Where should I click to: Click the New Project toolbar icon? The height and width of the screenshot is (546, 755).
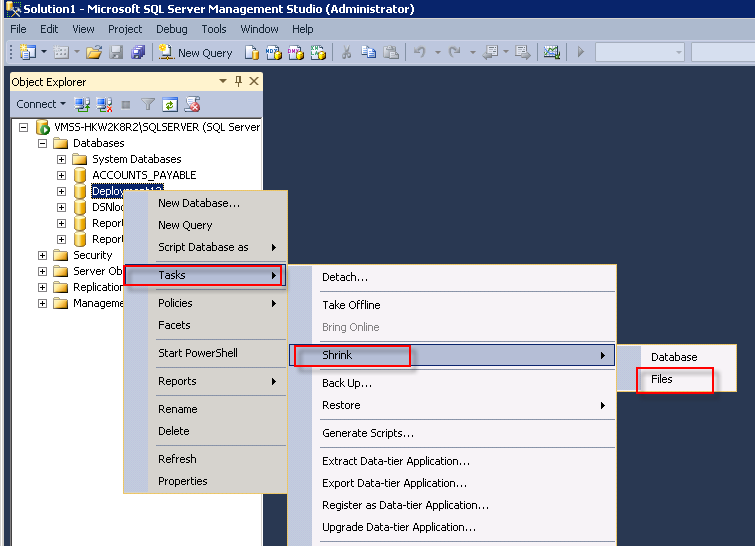(x=27, y=52)
